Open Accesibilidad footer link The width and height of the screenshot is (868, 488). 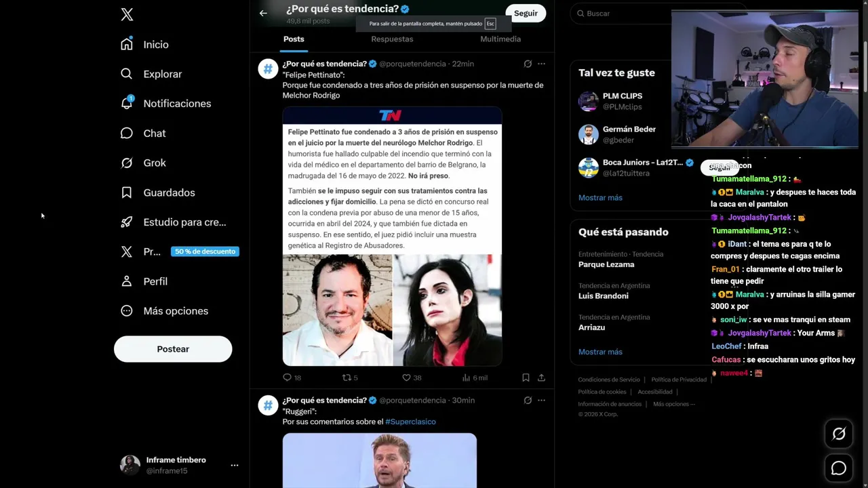[x=655, y=392]
